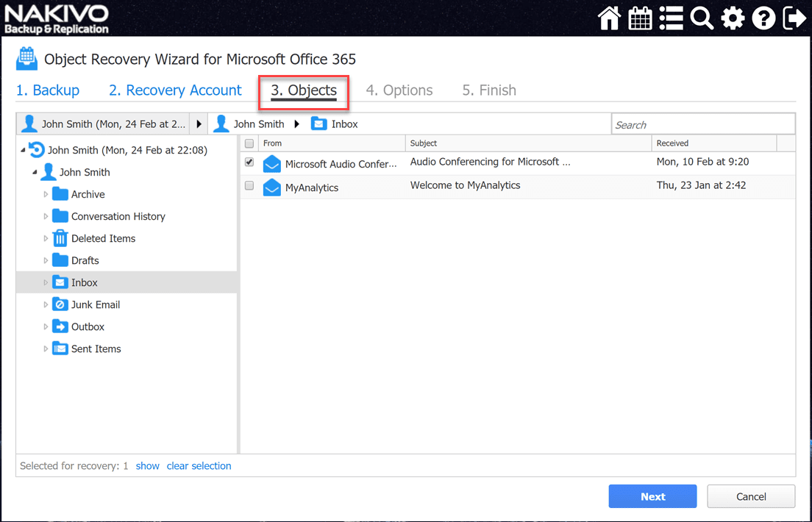Sort by the Received column header

(x=715, y=143)
